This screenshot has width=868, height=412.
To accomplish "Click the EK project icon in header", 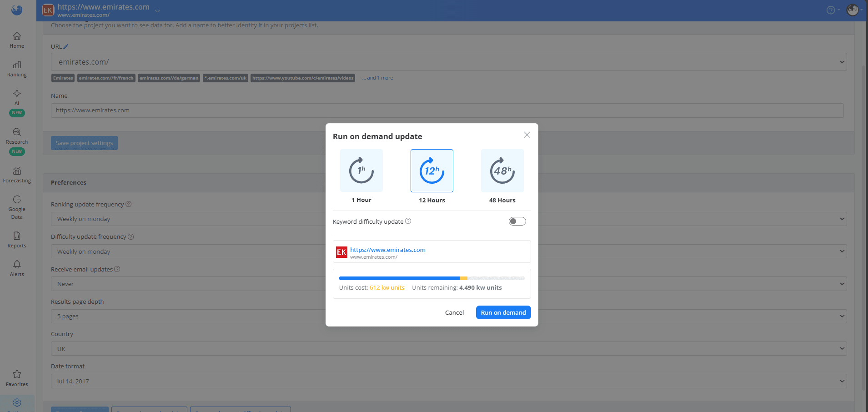I will tap(48, 10).
